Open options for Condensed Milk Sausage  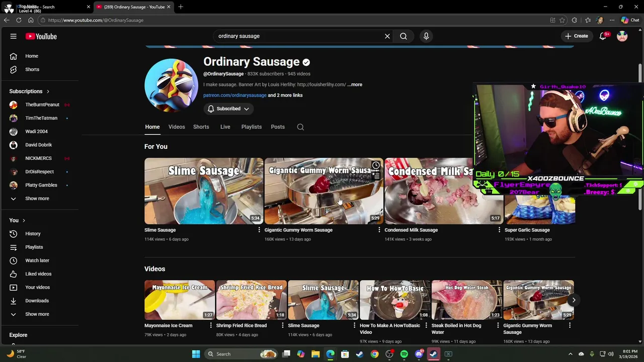click(499, 230)
